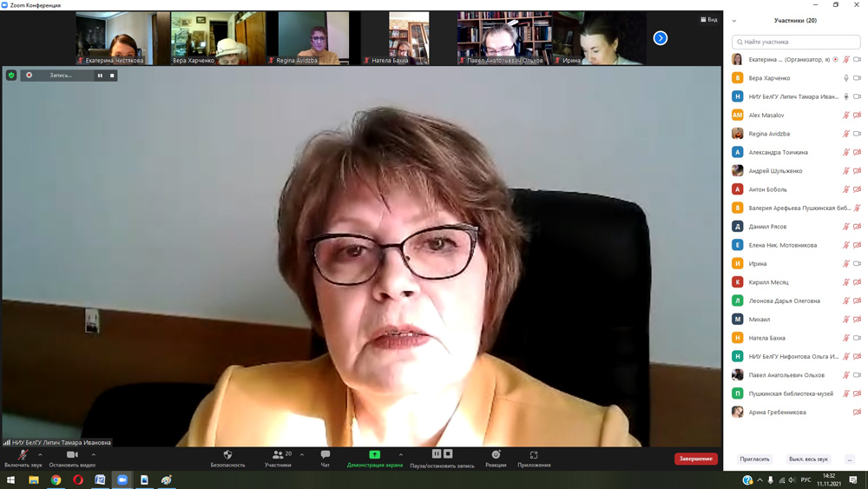Open Windows Start menu

[x=10, y=479]
